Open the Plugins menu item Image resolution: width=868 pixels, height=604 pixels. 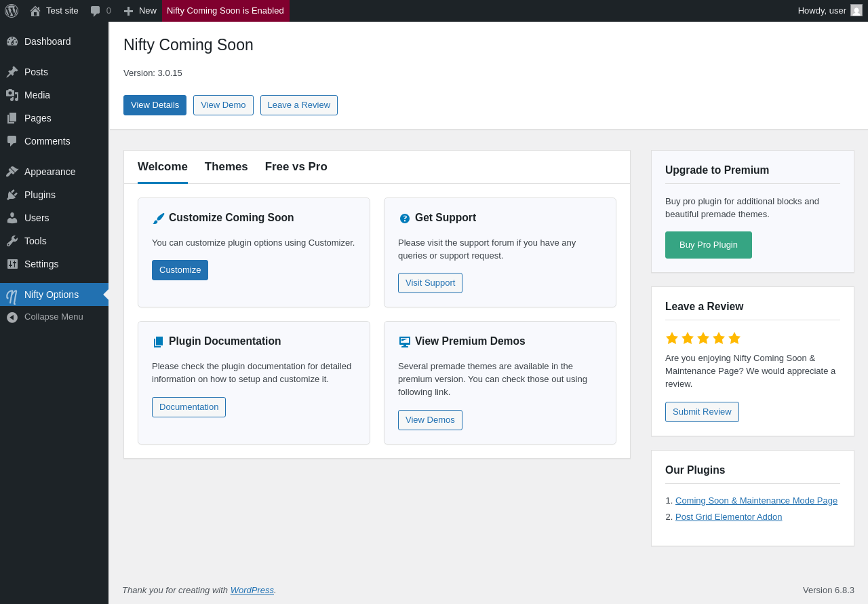click(x=54, y=195)
